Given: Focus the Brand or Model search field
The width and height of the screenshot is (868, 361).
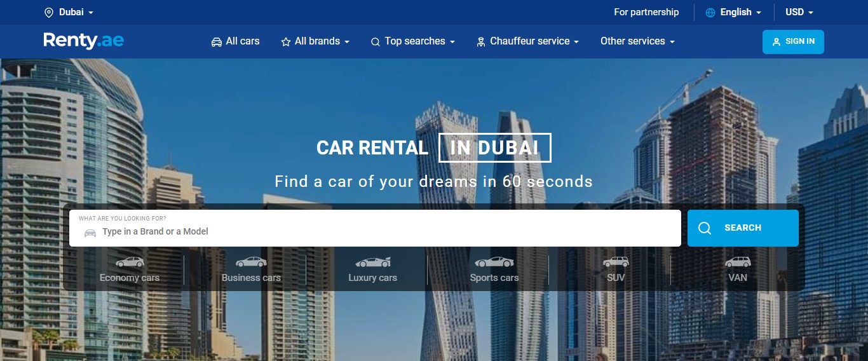Looking at the screenshot, I should click(x=375, y=228).
